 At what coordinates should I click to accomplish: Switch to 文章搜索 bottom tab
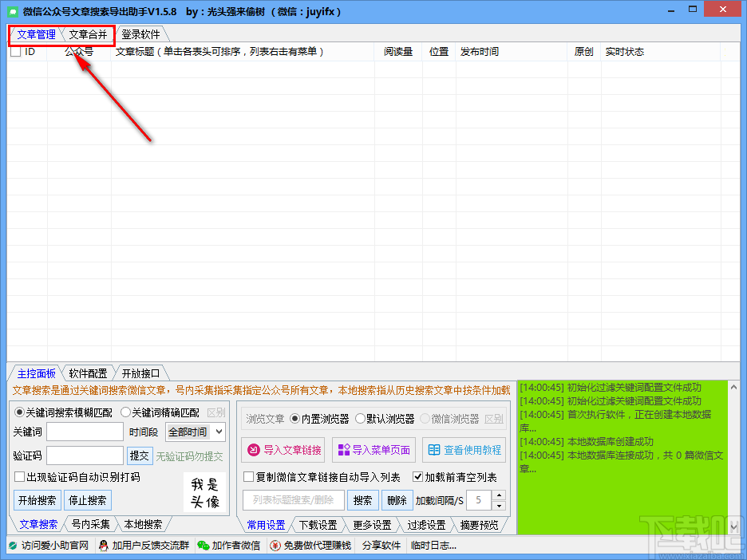pos(38,524)
